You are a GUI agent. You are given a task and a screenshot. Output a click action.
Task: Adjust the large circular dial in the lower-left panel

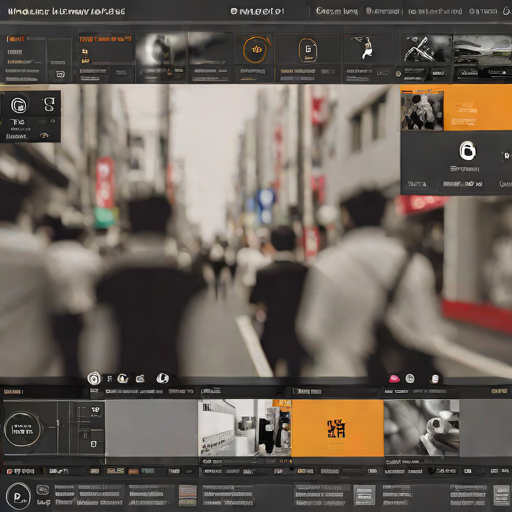[23, 429]
